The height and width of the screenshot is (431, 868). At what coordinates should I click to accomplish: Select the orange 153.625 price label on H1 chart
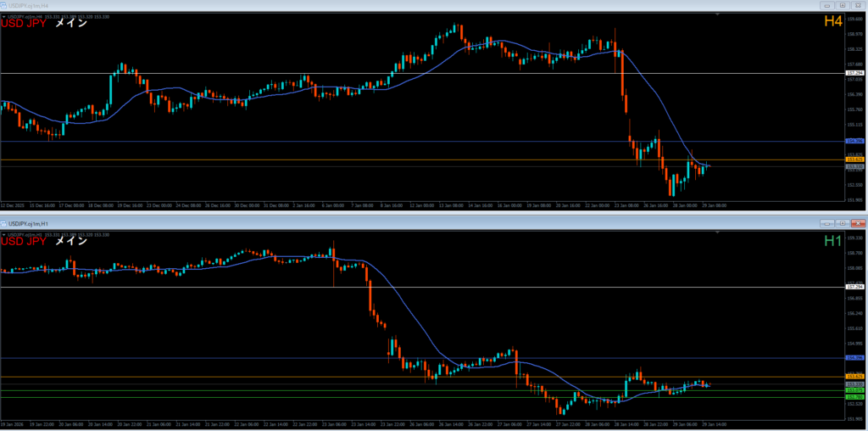click(x=854, y=377)
